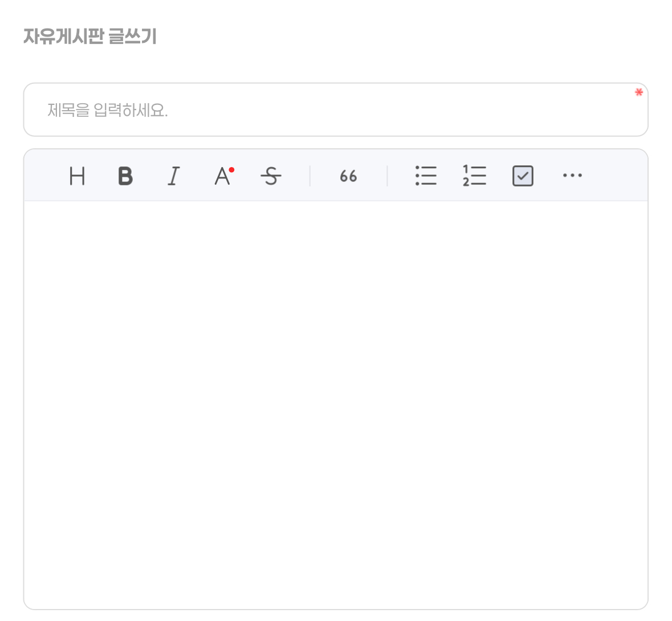
Task: Focus the title input field
Action: pos(336,110)
